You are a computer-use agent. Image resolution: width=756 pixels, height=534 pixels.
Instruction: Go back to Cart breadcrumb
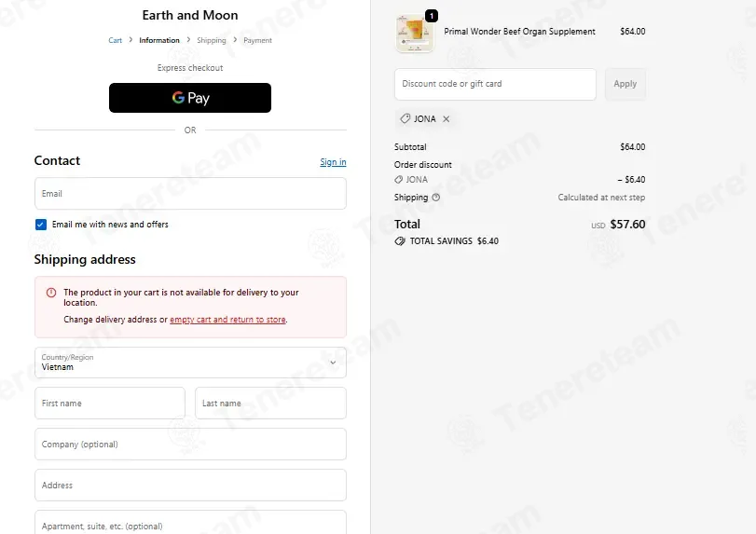116,40
